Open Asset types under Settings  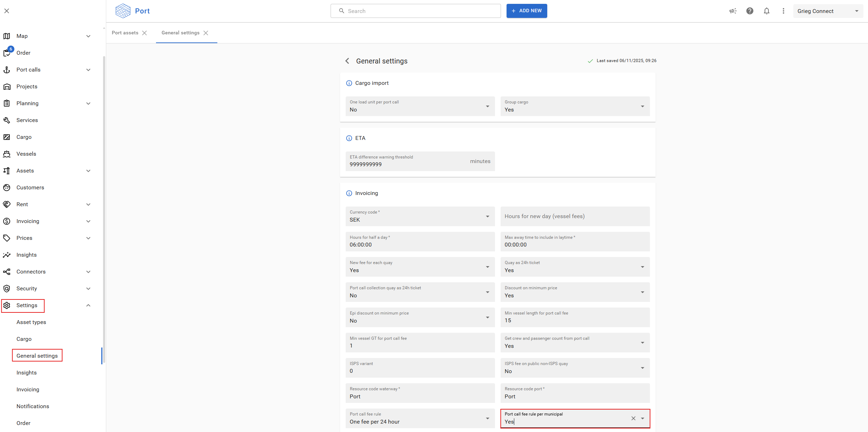pyautogui.click(x=31, y=322)
